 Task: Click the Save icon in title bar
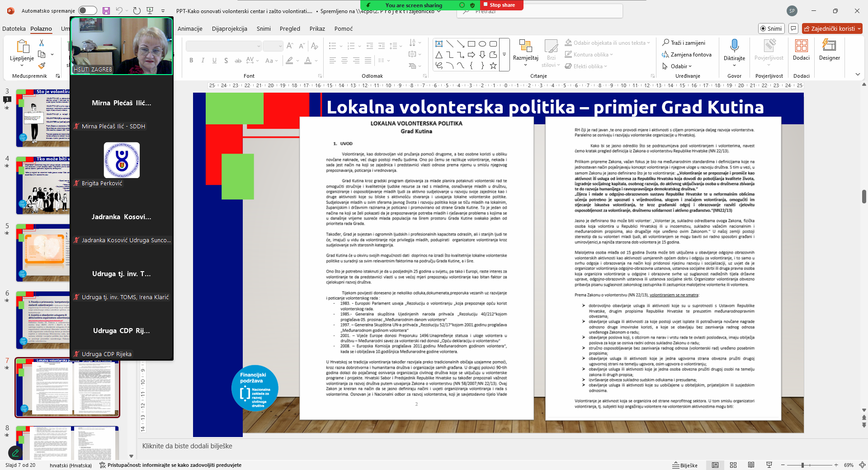click(x=106, y=10)
